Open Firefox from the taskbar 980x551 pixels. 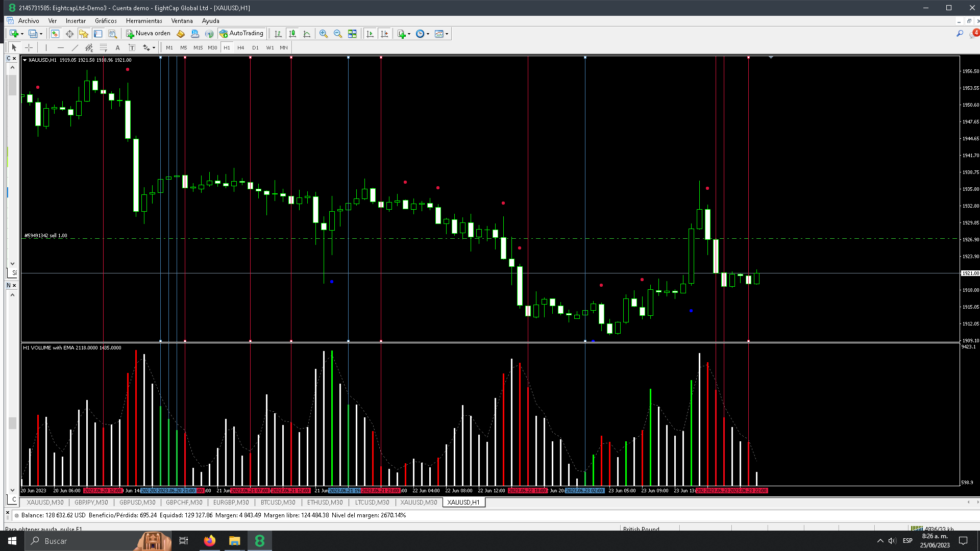pyautogui.click(x=209, y=541)
